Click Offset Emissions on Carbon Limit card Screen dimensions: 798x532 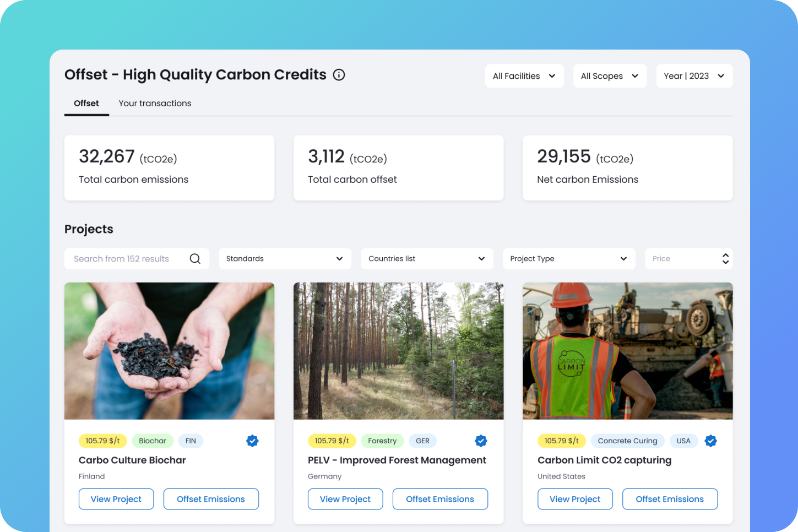[670, 499]
